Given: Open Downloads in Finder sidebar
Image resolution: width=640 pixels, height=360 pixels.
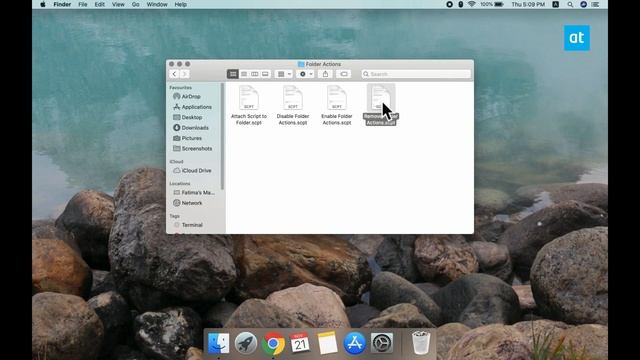Looking at the screenshot, I should point(191,128).
